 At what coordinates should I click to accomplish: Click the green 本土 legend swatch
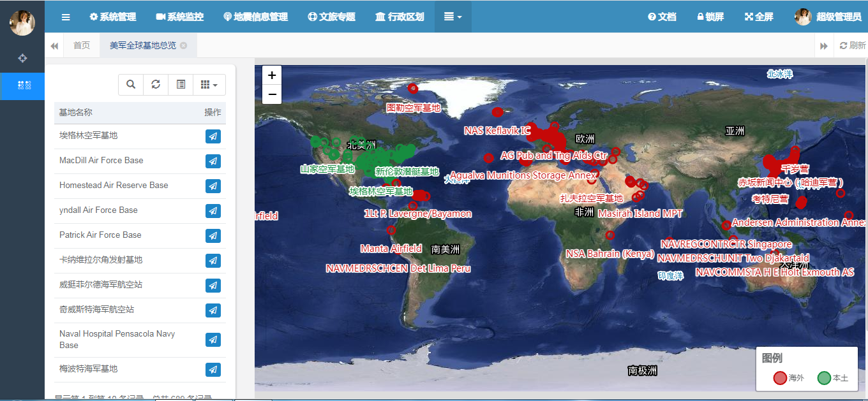824,378
